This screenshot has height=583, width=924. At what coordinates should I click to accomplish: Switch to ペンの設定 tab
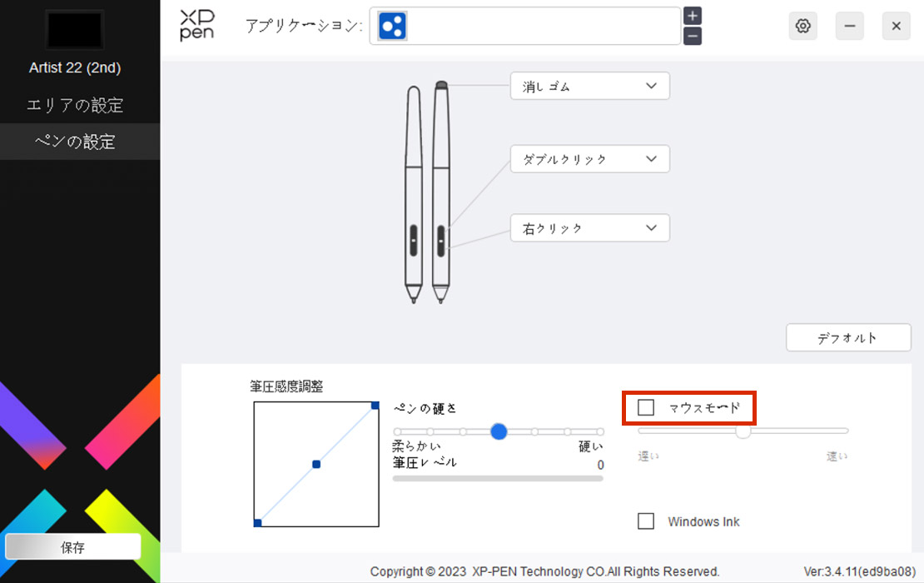pyautogui.click(x=75, y=142)
